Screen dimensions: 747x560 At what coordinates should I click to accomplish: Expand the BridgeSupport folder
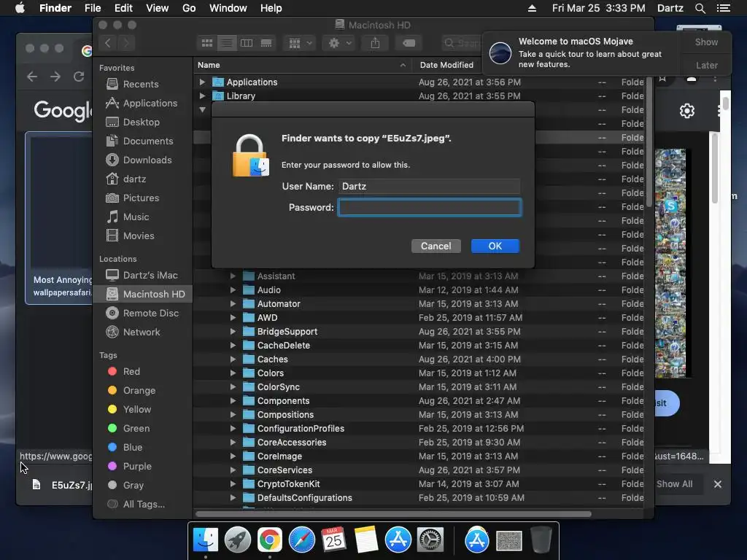point(233,332)
